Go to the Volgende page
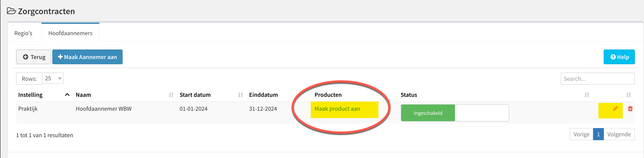Image resolution: width=644 pixels, height=158 pixels. 619,134
